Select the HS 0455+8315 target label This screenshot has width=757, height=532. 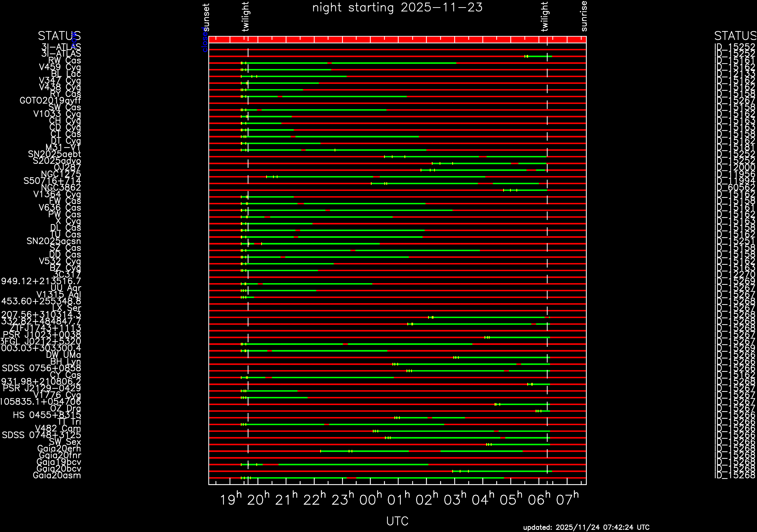click(47, 415)
